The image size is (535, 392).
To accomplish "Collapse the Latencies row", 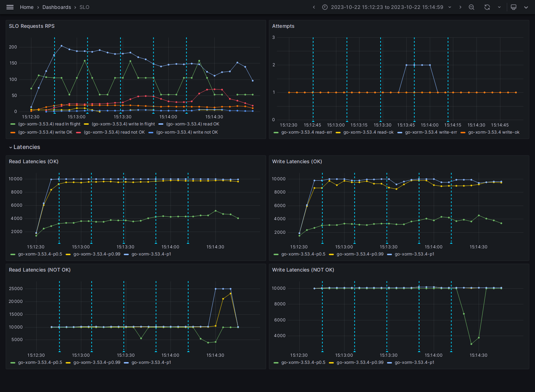I will (25, 147).
